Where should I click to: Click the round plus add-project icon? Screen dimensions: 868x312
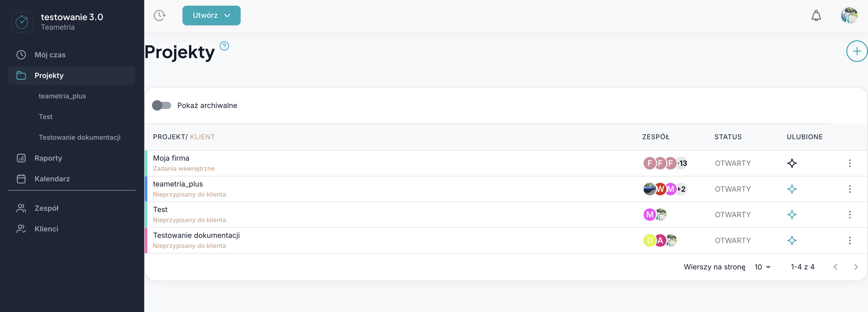[x=856, y=51]
